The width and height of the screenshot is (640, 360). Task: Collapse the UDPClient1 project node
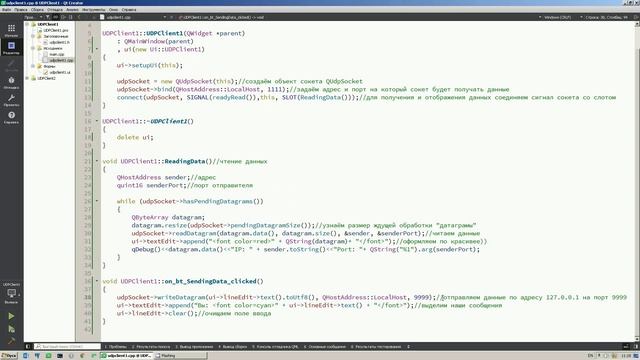click(27, 24)
